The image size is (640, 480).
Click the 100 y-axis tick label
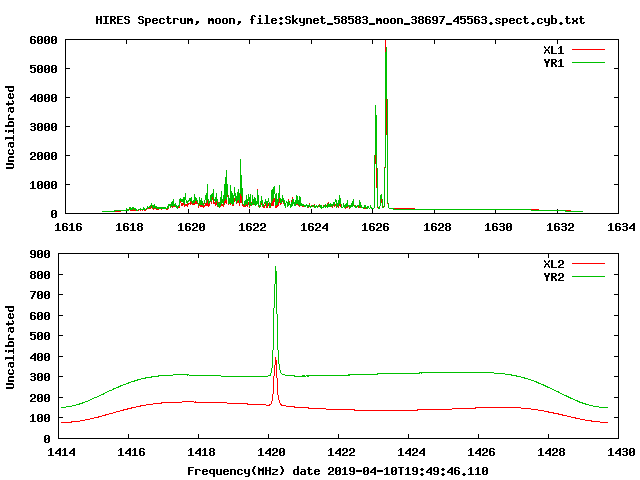pos(40,418)
